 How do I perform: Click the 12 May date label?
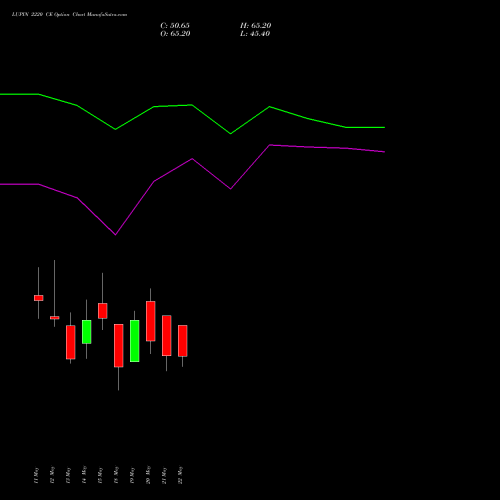click(52, 475)
